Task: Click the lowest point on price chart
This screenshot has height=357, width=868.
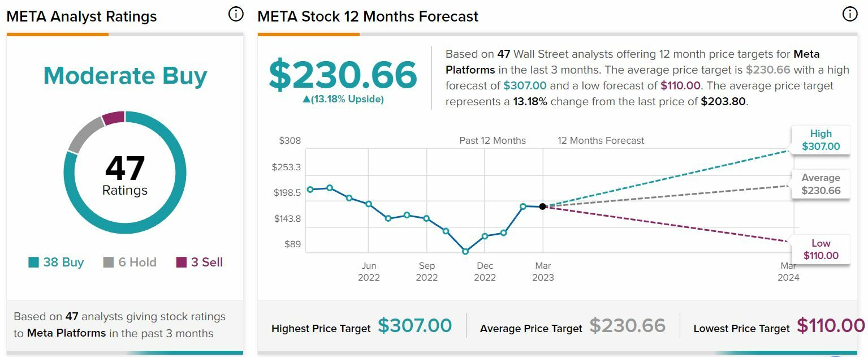Action: [465, 251]
